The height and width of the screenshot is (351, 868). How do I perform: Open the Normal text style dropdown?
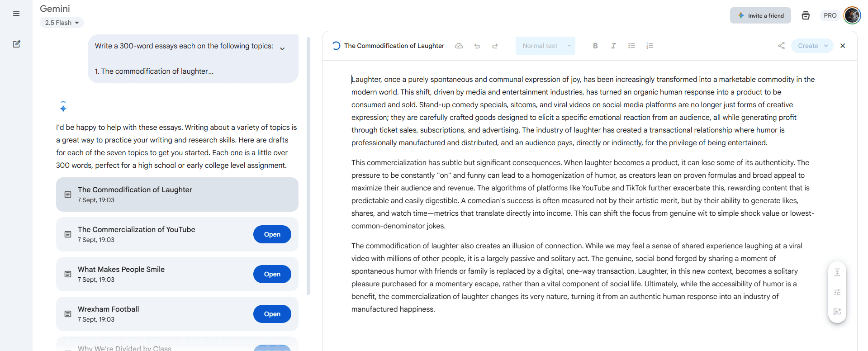click(545, 46)
